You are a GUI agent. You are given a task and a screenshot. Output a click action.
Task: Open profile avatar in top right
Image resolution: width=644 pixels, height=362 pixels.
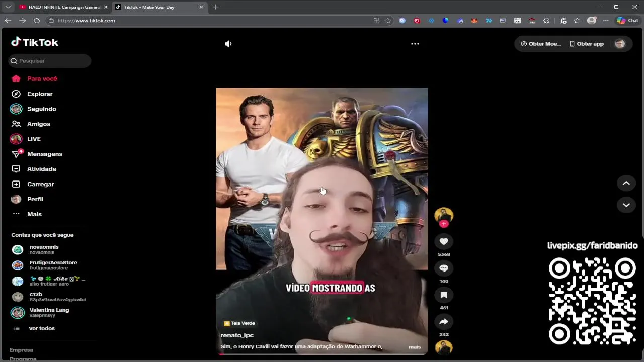pos(620,44)
